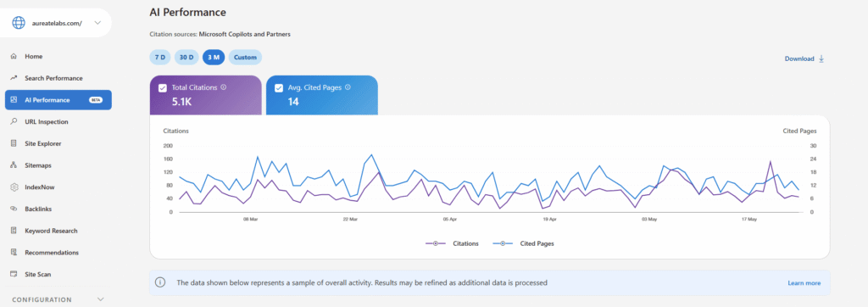
Task: Click the globe icon beside aureatelabs.com
Action: (x=19, y=23)
